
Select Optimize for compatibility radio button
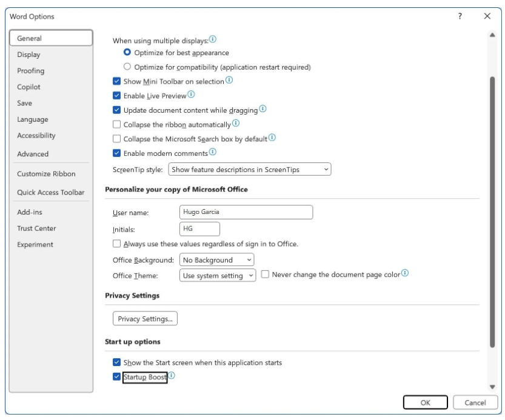tap(127, 67)
